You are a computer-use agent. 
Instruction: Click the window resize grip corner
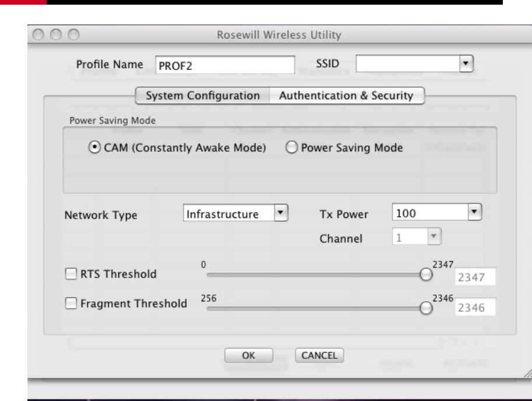(x=527, y=373)
